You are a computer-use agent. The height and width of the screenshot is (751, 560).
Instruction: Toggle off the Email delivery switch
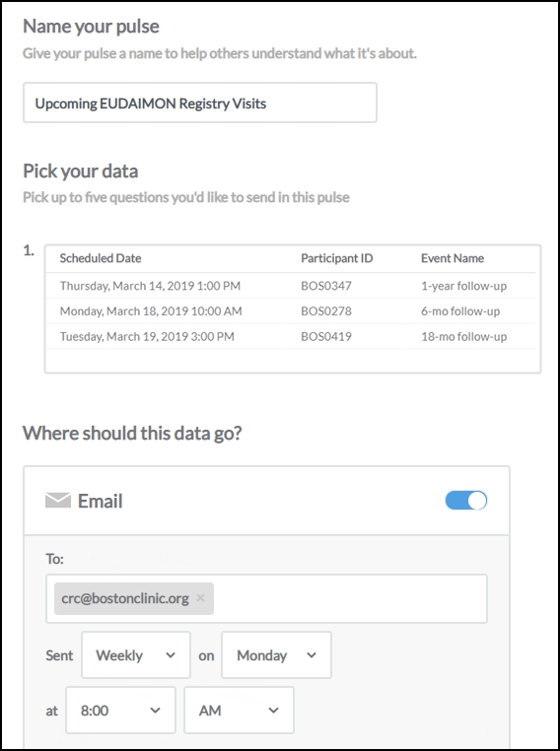coord(466,501)
